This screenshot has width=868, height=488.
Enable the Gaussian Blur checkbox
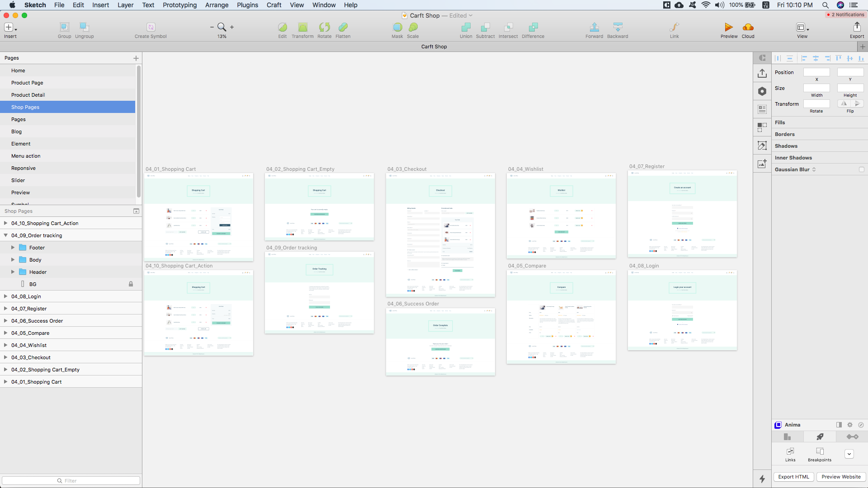pos(861,169)
